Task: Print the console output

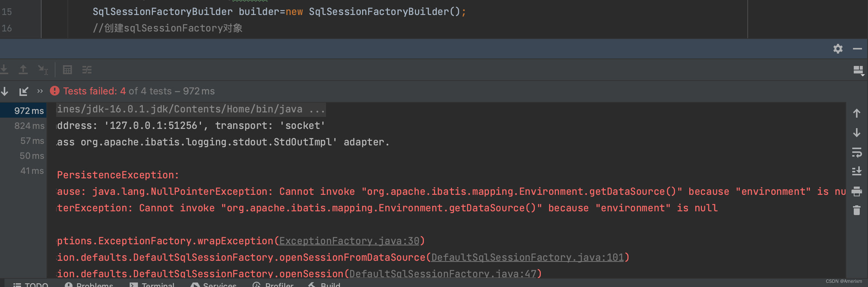Action: pos(857,191)
